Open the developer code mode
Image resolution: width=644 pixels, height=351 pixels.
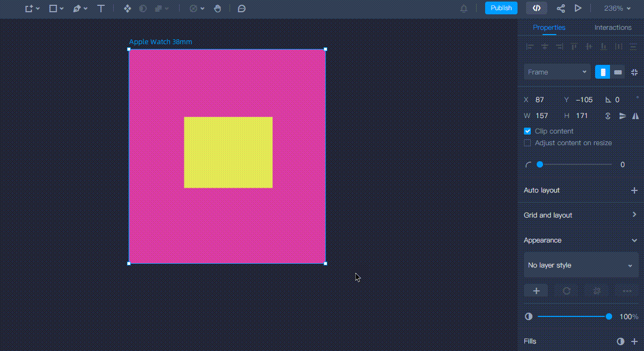point(537,8)
